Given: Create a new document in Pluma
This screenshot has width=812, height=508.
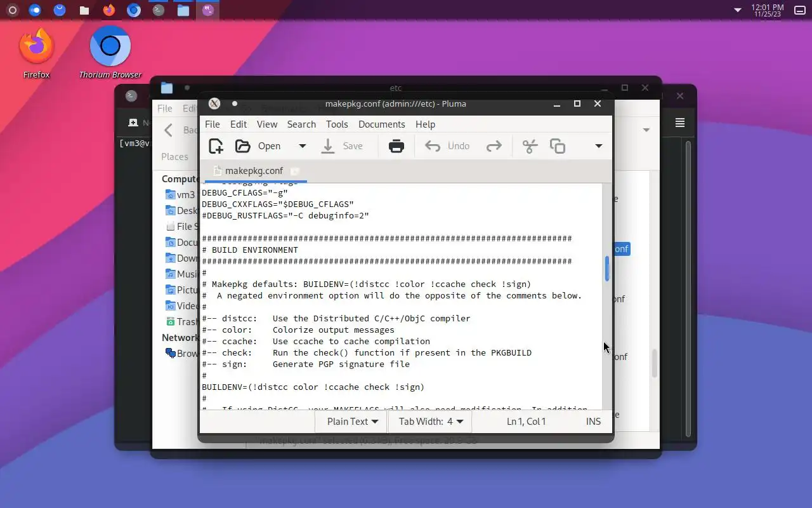Looking at the screenshot, I should pos(216,146).
